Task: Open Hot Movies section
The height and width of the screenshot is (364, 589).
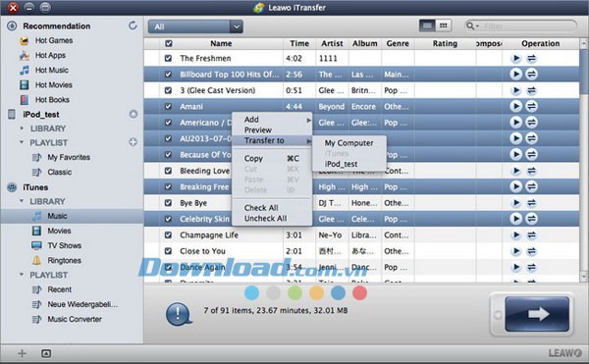Action: point(53,84)
